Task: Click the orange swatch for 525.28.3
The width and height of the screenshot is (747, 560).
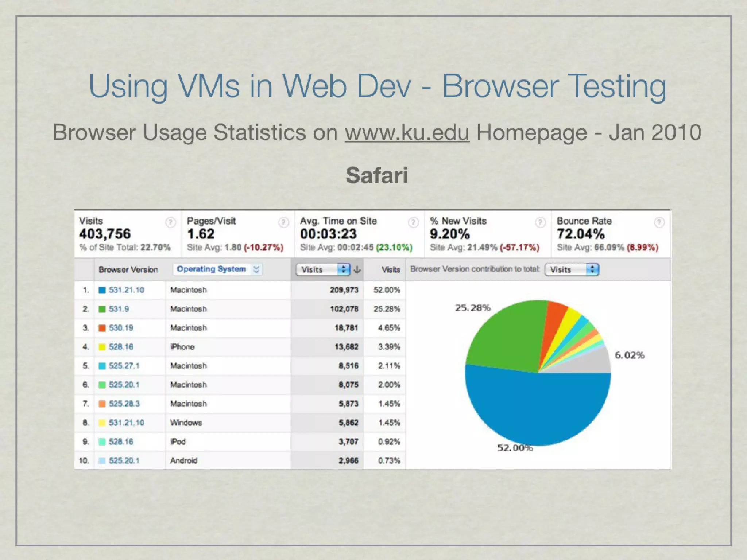Action: pos(102,404)
